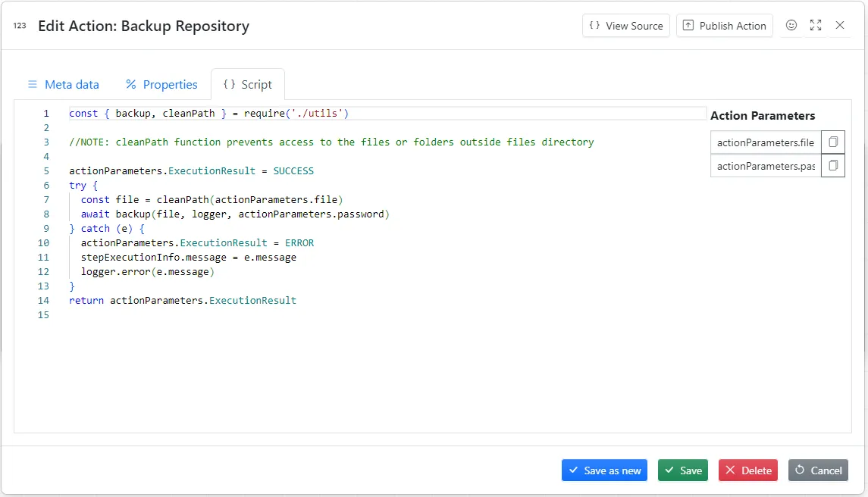This screenshot has height=497, width=868.
Task: Open the Properties tab
Action: [x=170, y=84]
